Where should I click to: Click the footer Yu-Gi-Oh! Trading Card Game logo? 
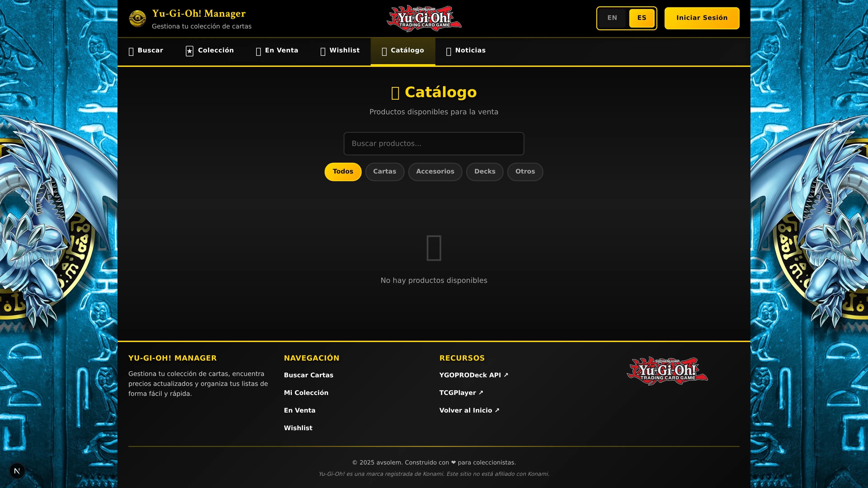point(667,371)
